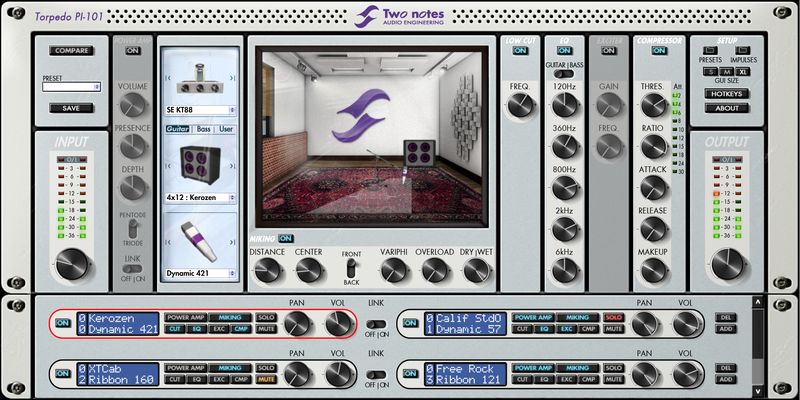Set GUI size to S

coord(709,72)
